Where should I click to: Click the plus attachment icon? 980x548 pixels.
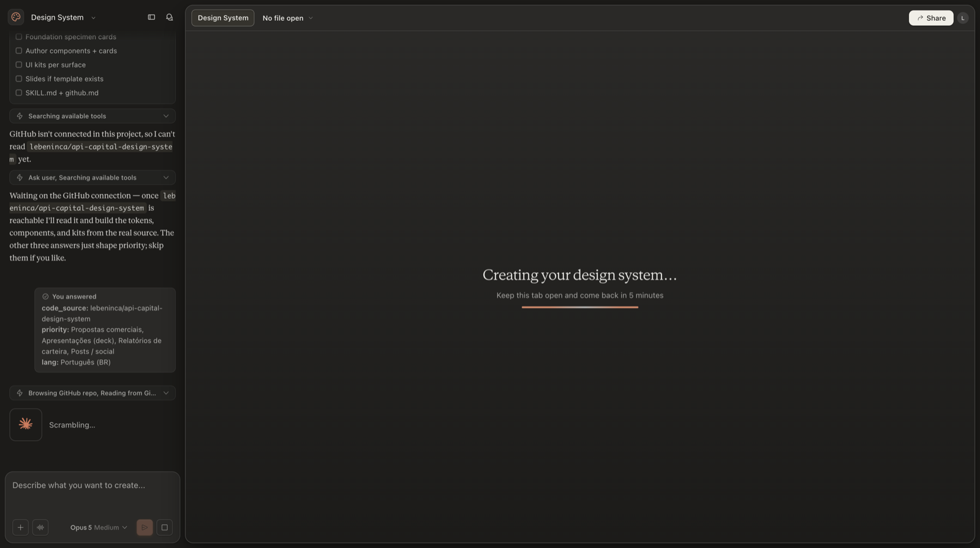click(x=20, y=527)
